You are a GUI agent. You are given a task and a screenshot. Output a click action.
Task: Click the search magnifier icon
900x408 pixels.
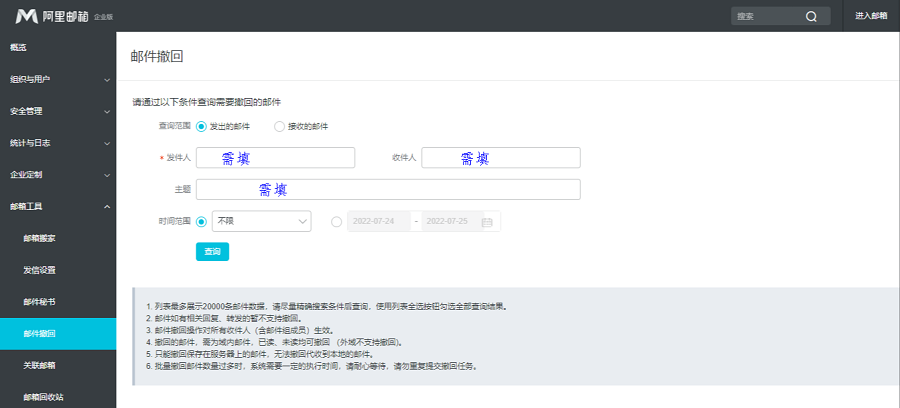click(811, 17)
